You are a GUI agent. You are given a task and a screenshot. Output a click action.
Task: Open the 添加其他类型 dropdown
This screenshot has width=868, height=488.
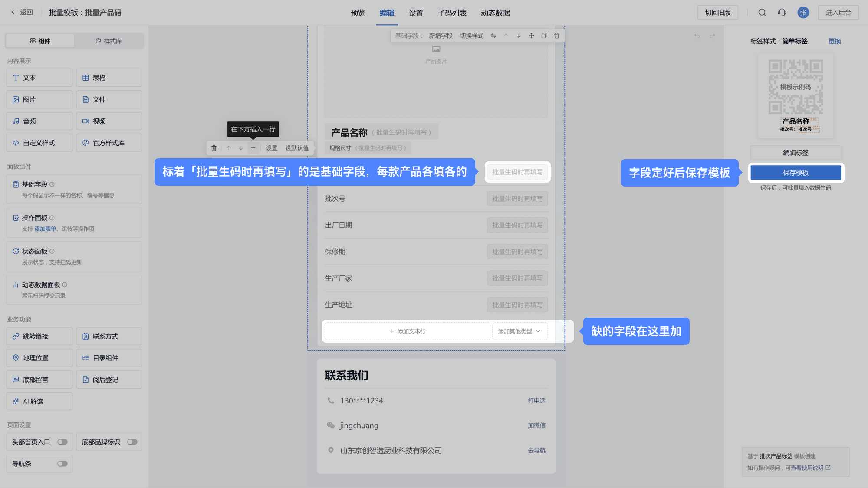(x=519, y=331)
